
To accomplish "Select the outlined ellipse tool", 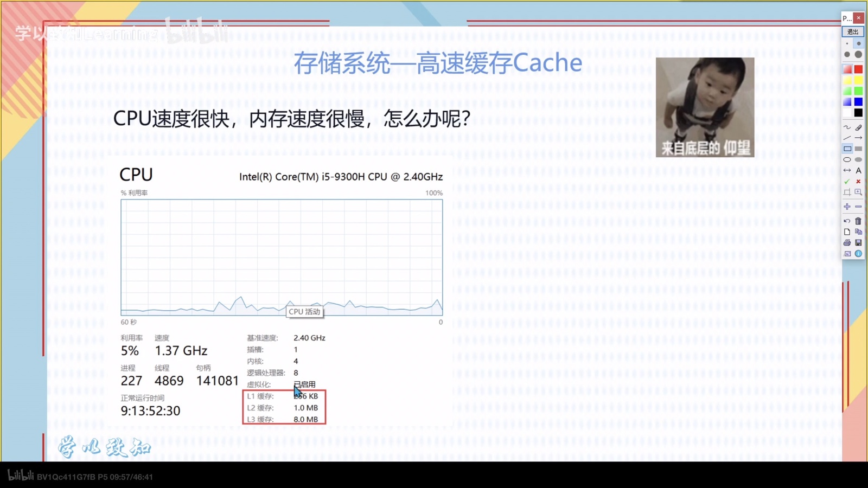I will (x=847, y=160).
